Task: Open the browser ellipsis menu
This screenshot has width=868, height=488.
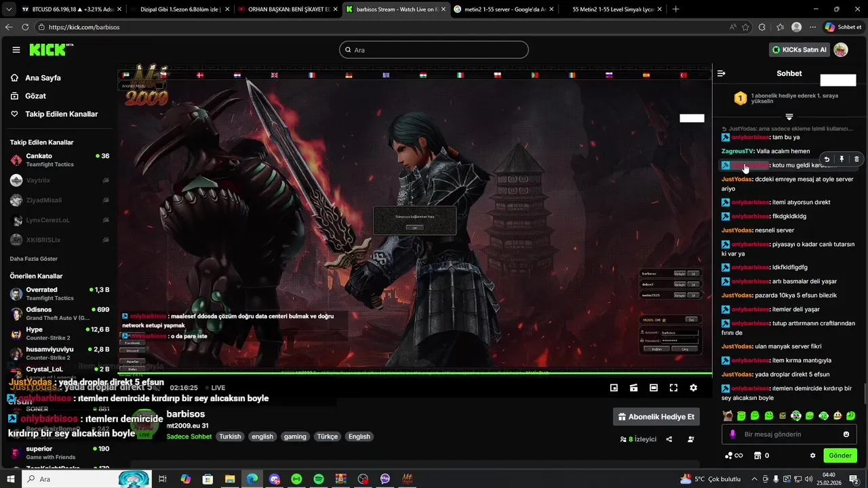Action: 812,27
